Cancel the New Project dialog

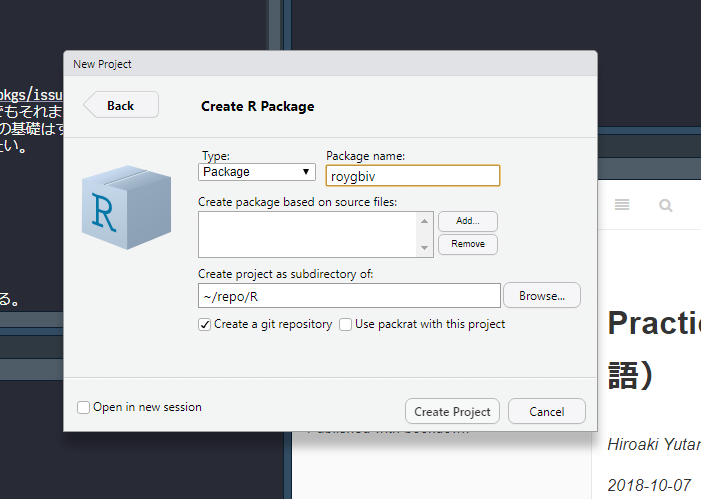point(546,411)
